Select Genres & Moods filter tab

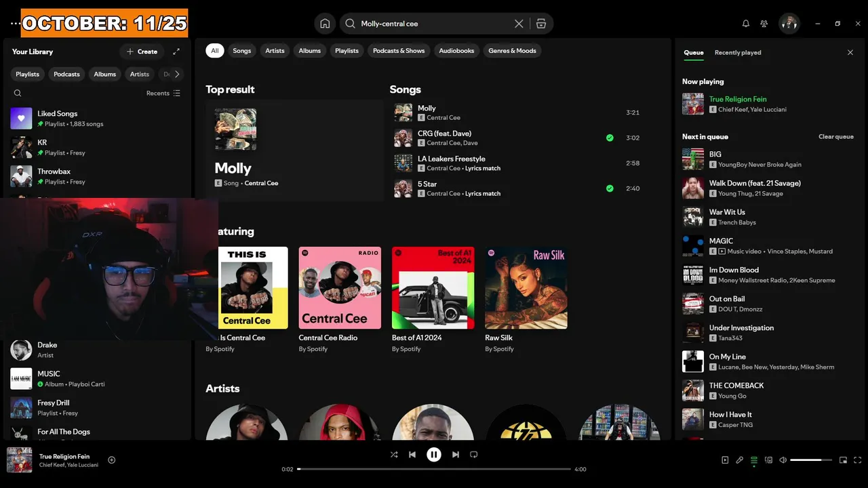coord(512,51)
